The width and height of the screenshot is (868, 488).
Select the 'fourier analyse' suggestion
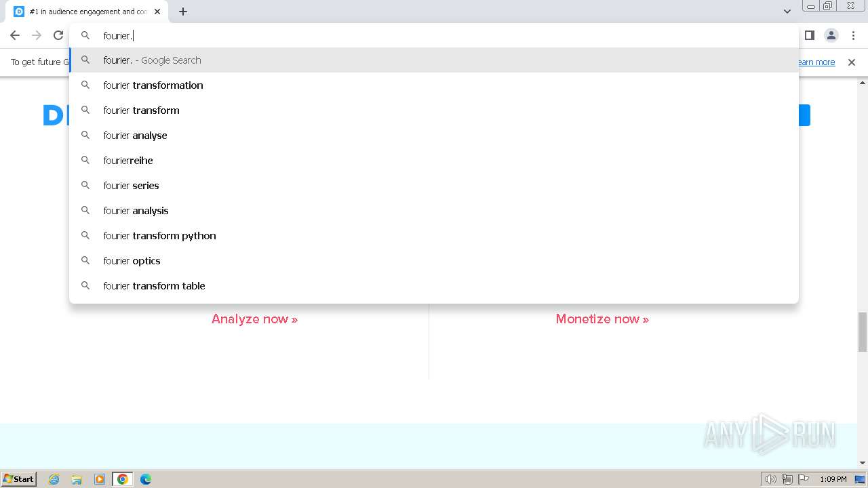pos(434,136)
